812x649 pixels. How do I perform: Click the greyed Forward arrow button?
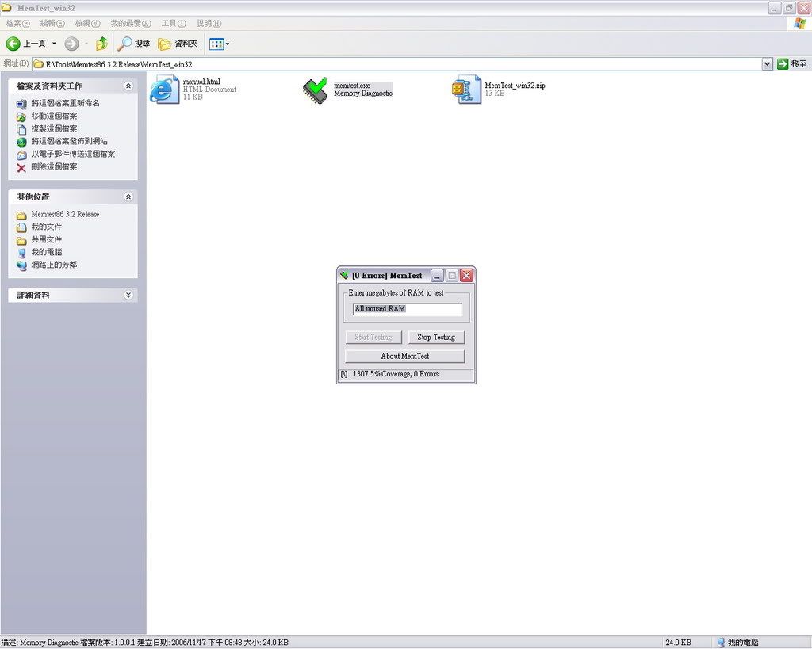point(71,44)
